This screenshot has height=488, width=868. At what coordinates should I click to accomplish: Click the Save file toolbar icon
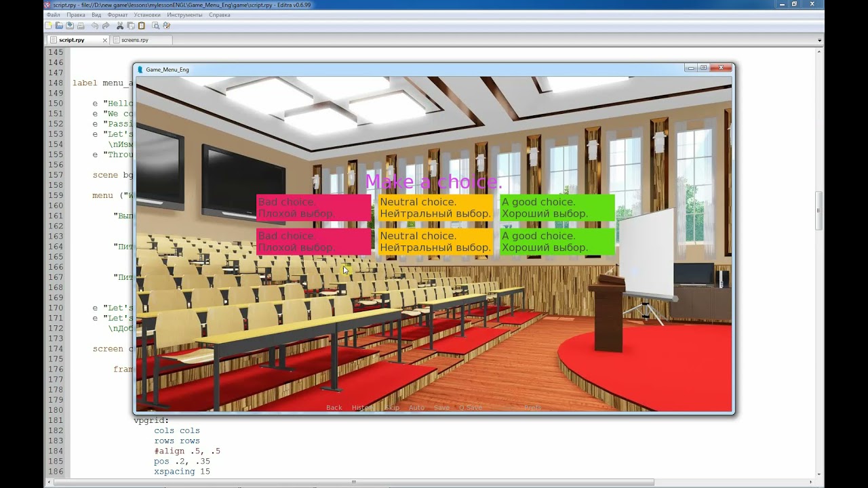pos(70,26)
